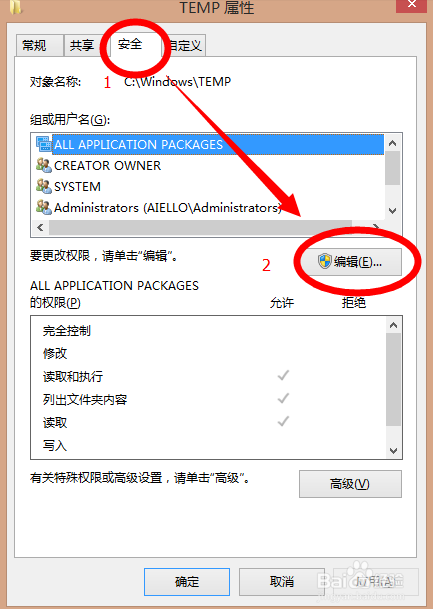
Task: Click the folder icon in title bar
Action: tap(16, 7)
